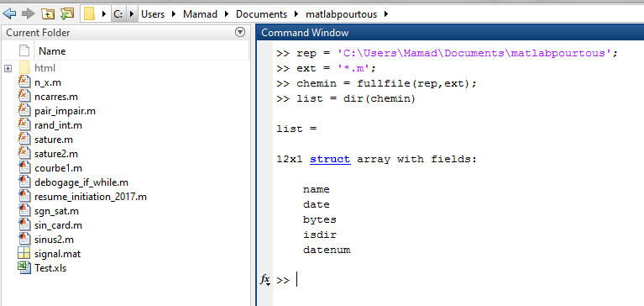Select file name resume_initiation_2017.m
644x306 pixels.
91,197
